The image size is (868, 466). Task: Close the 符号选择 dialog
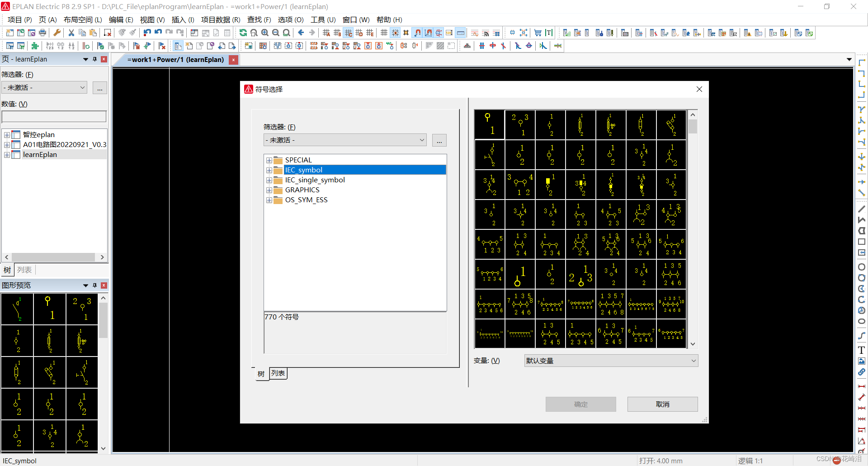point(699,89)
